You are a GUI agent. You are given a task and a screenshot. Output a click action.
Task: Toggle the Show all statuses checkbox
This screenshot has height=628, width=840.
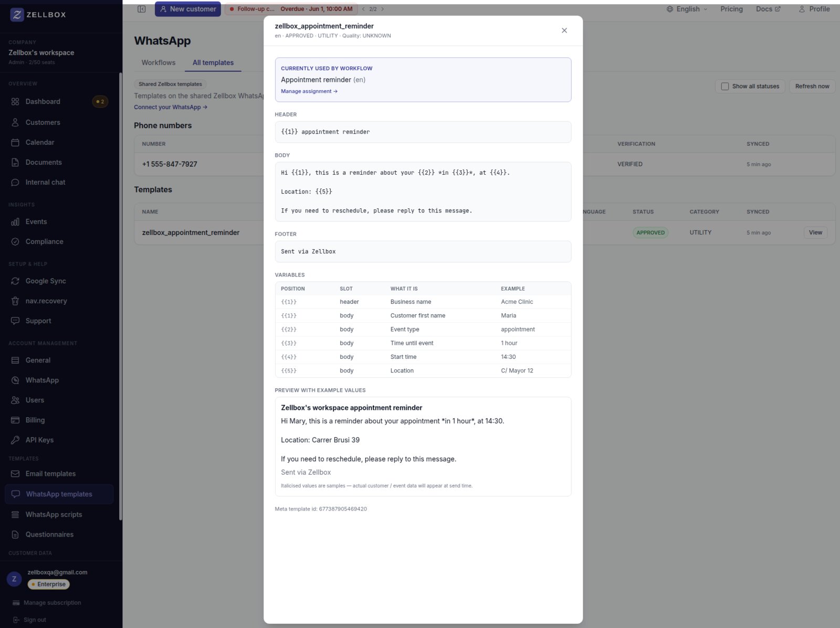click(x=724, y=86)
